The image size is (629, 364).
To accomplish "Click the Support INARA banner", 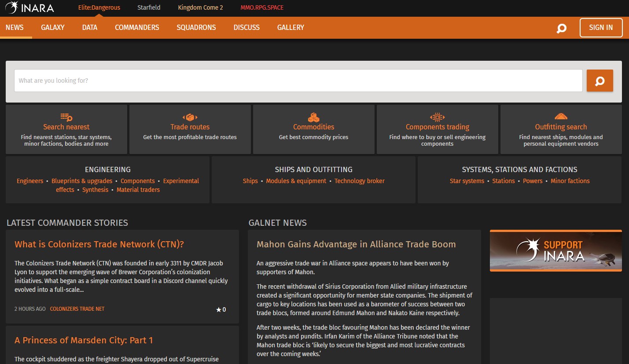I will (x=556, y=251).
